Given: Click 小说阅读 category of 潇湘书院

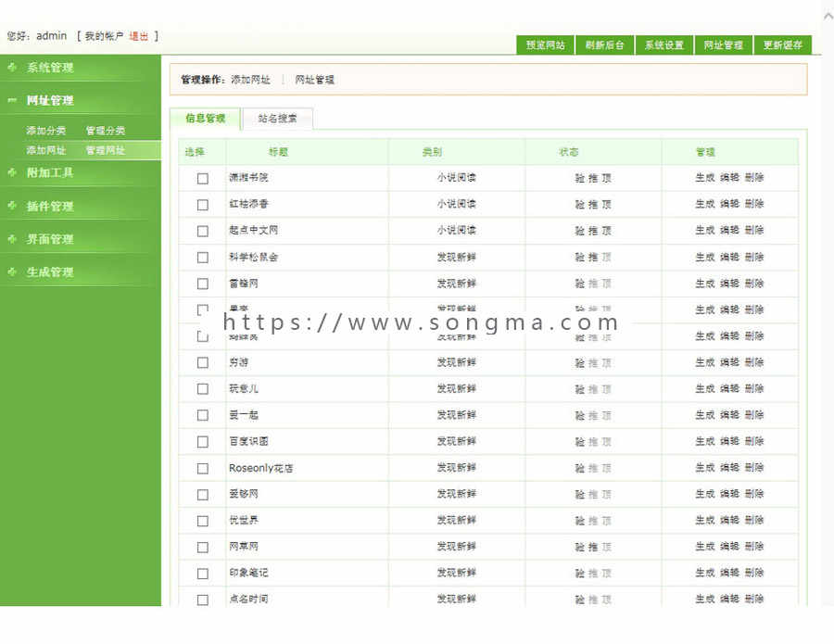Looking at the screenshot, I should (x=456, y=178).
